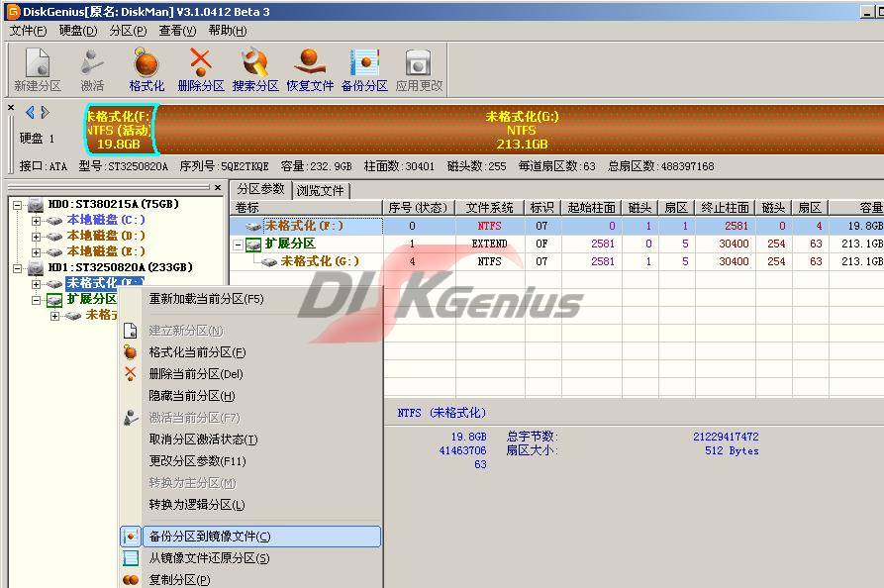Click the 备份分区 toolbar icon
This screenshot has width=884, height=588.
(364, 70)
